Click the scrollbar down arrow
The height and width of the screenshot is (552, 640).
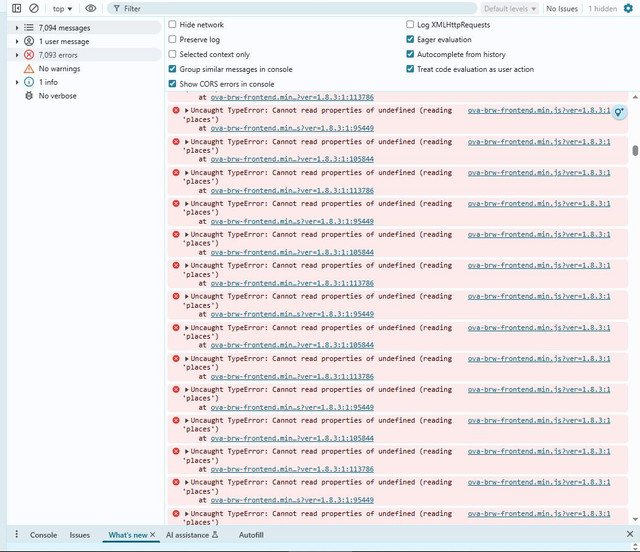click(x=635, y=519)
